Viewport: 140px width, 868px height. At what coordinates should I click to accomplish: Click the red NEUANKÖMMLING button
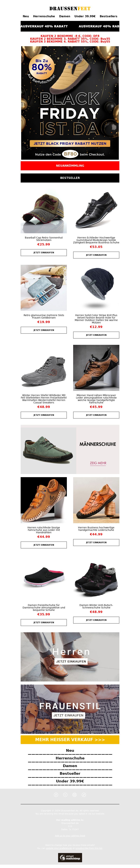coord(70,165)
